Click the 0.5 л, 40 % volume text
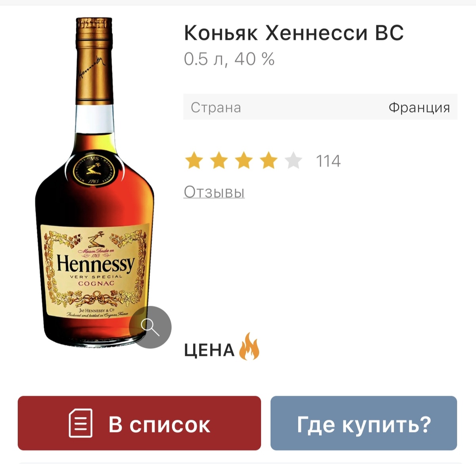 (229, 59)
